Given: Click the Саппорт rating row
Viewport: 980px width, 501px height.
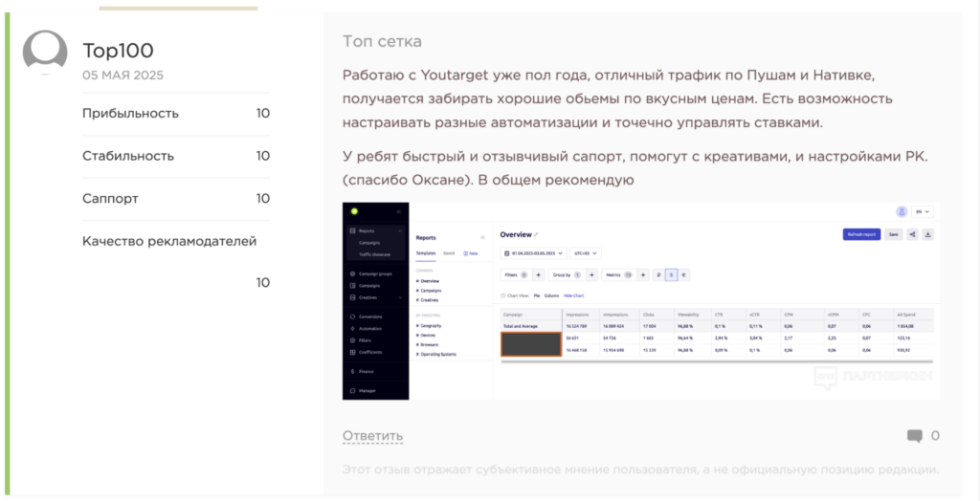Looking at the screenshot, I should [176, 199].
